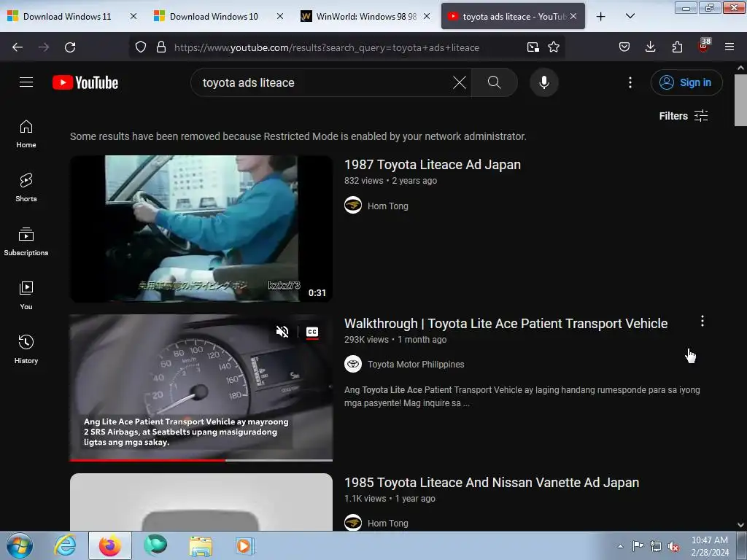Open the search Filters panel
This screenshot has width=747, height=560.
[x=683, y=116]
